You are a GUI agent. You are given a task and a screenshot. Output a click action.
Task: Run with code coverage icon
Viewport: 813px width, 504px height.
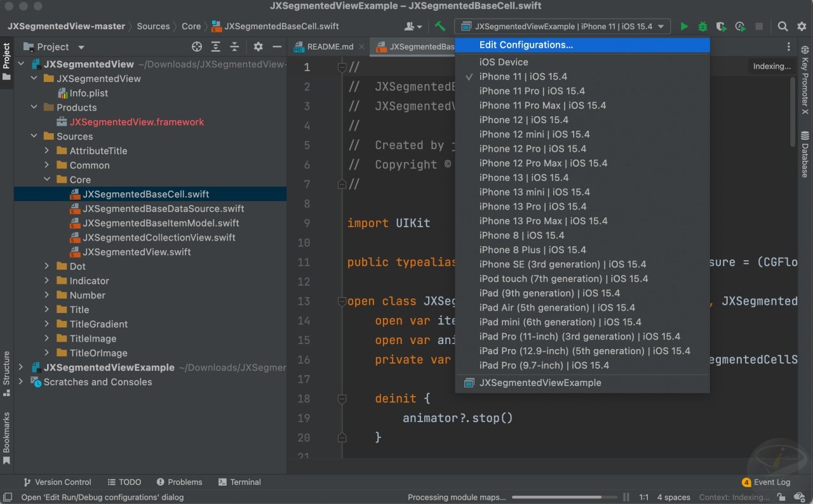pyautogui.click(x=721, y=26)
